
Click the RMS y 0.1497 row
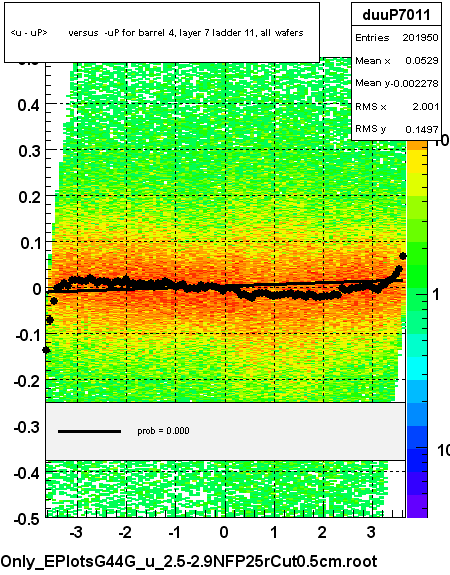click(x=396, y=129)
